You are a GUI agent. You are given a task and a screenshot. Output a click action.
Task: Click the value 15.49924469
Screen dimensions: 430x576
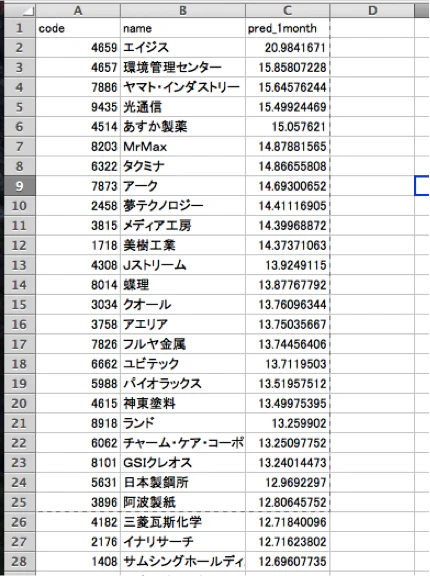[x=288, y=107]
